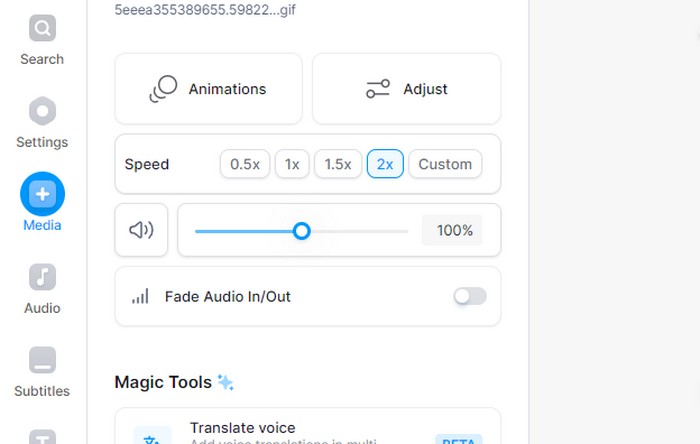Open the Translate voice magic tool
Screen dimensions: 700x444
(x=308, y=426)
